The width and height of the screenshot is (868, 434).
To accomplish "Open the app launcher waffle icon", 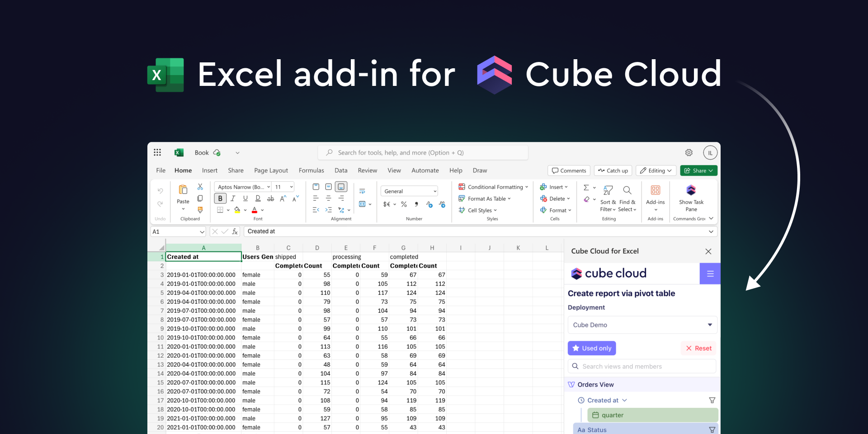I will (157, 152).
